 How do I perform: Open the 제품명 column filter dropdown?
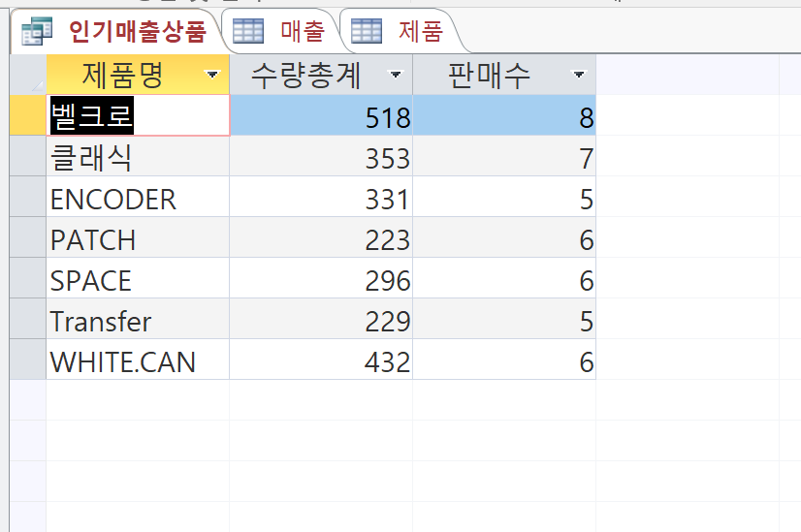[x=212, y=75]
